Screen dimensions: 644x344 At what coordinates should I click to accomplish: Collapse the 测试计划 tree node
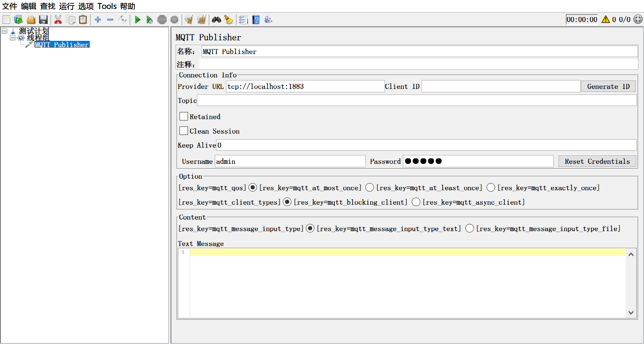click(x=5, y=31)
